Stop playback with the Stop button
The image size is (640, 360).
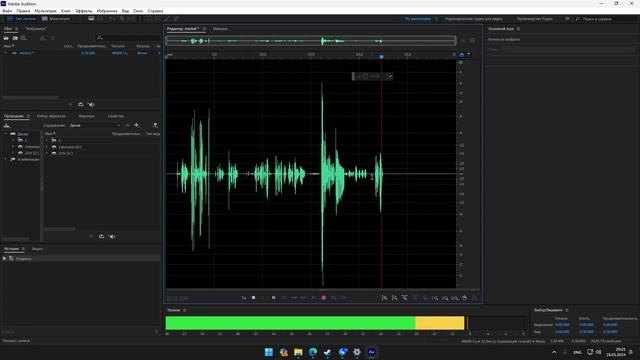[253, 298]
